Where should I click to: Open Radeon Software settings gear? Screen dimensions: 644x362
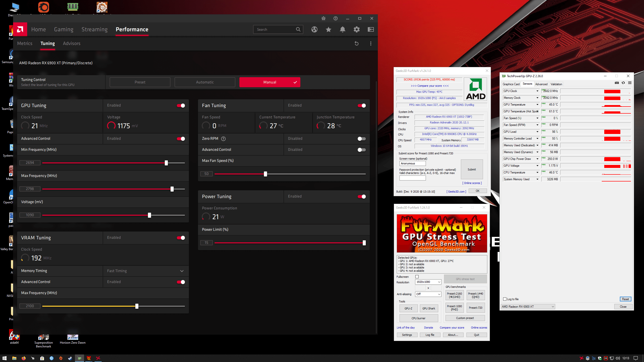click(x=357, y=29)
